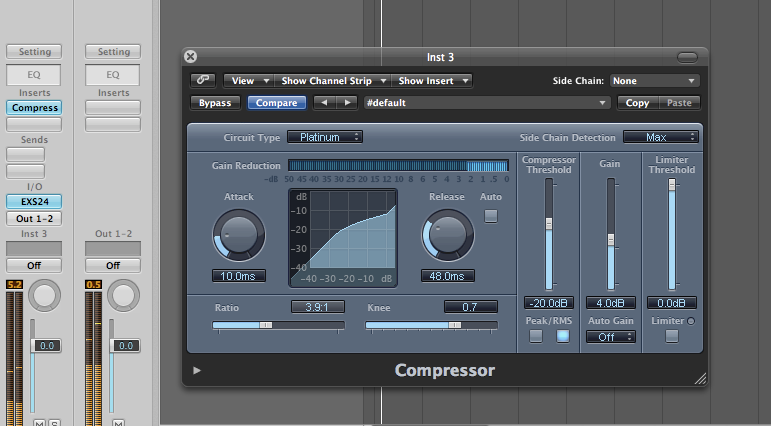Screen dimensions: 771x426
Task: Click Setting button on Out 1-2 channel
Action: pos(113,52)
